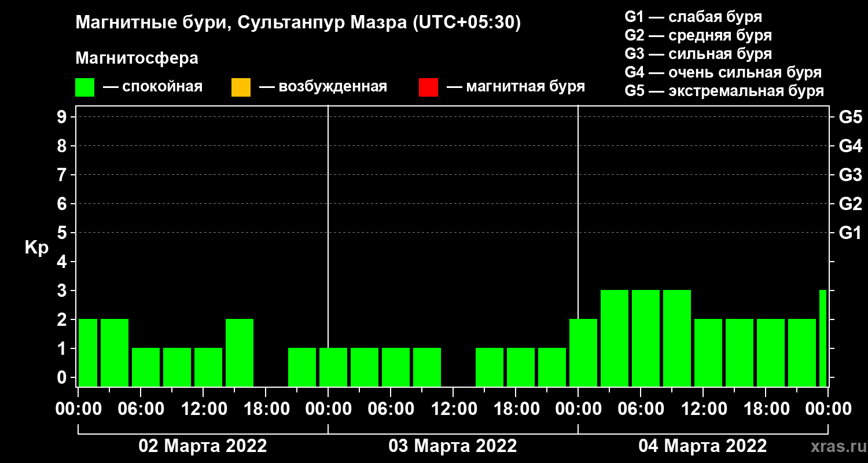
Task: Click the 'G1 — слабая буря' legend line
Action: coord(693,16)
